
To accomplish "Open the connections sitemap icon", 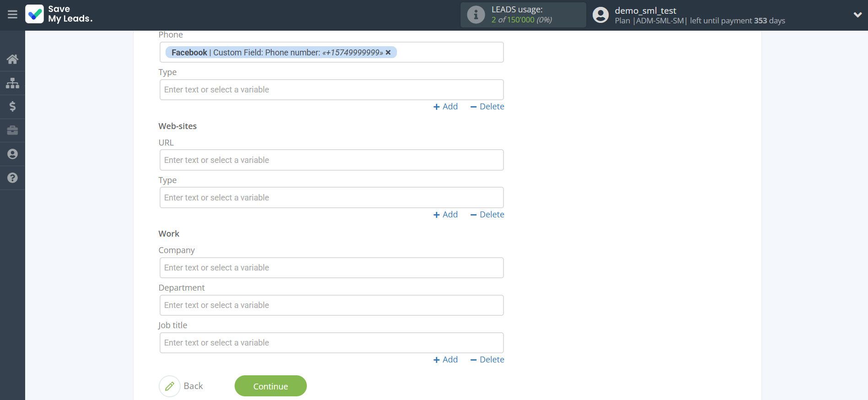I will (12, 83).
